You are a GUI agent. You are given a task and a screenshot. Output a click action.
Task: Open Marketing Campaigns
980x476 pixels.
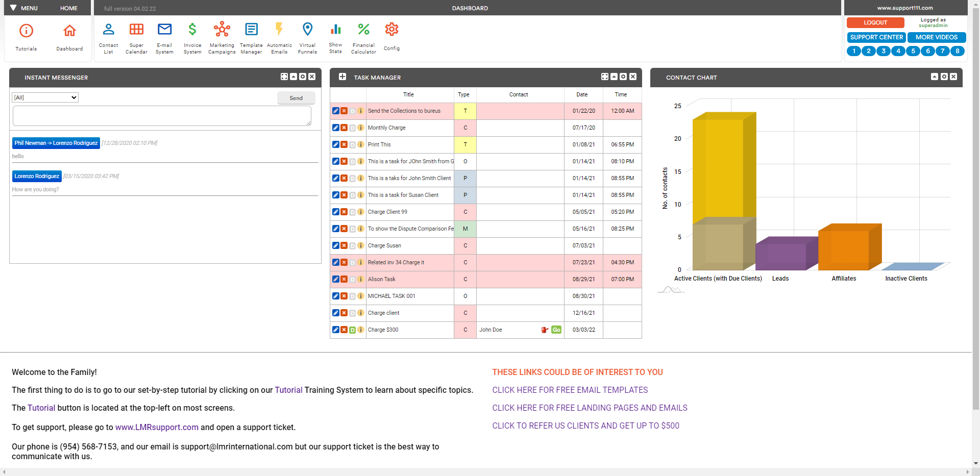(x=222, y=38)
